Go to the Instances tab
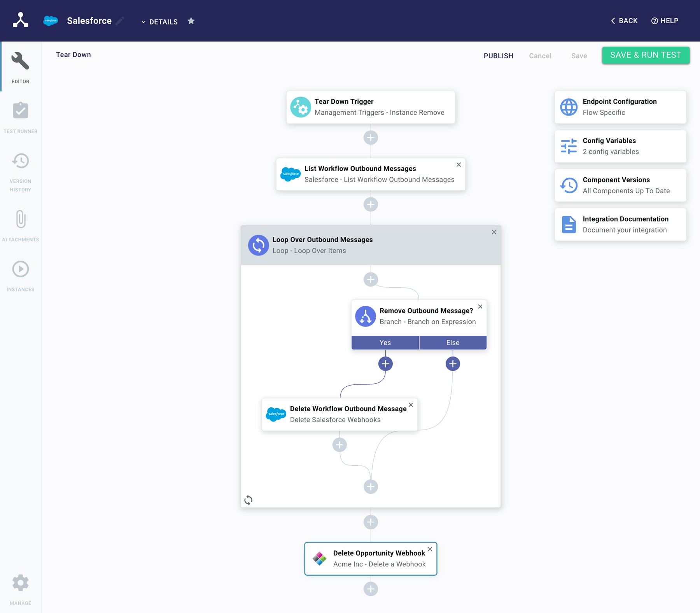This screenshot has height=613, width=700. [x=21, y=276]
